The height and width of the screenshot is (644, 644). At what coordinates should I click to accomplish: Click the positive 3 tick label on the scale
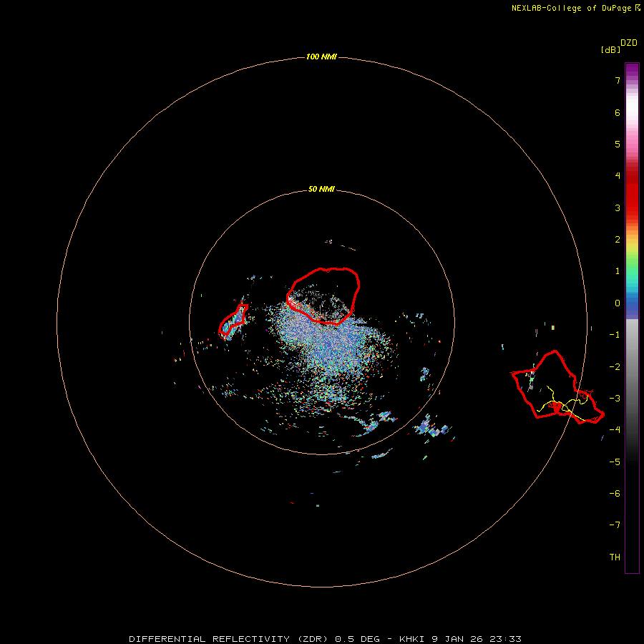click(618, 208)
